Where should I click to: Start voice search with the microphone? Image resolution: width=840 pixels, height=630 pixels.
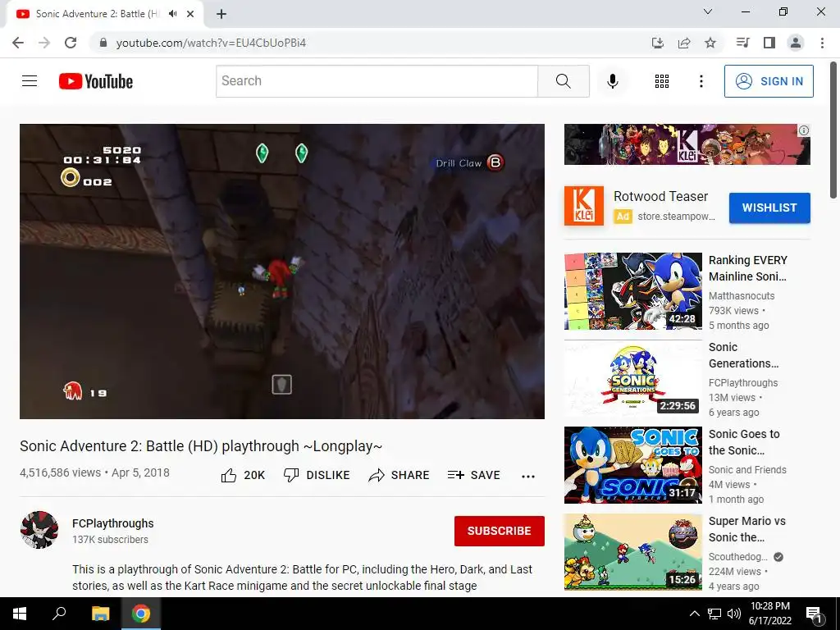pos(612,81)
